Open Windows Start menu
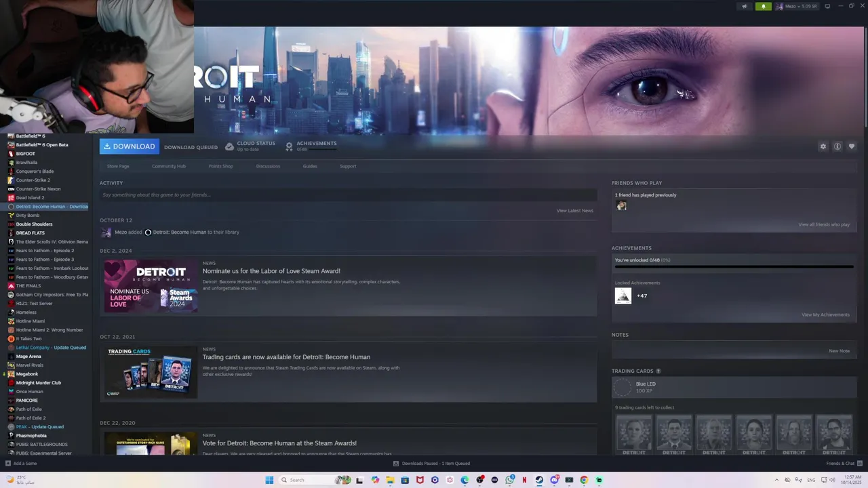Image resolution: width=868 pixels, height=488 pixels. click(269, 480)
